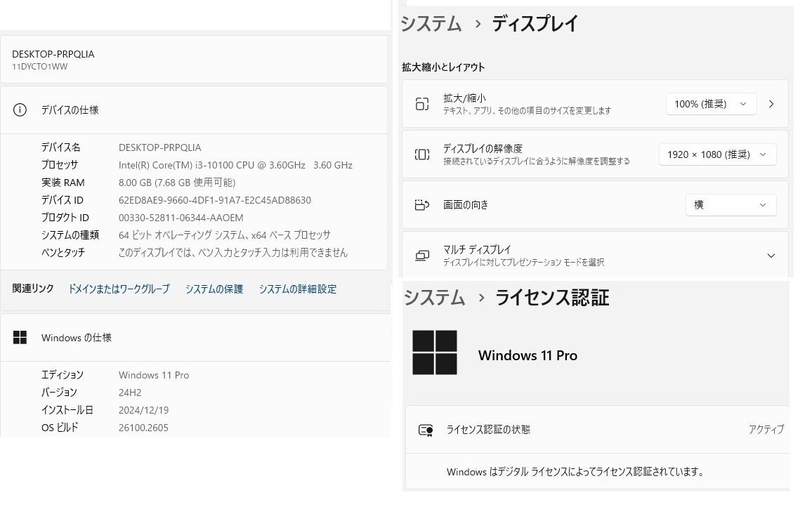Click ライセンス認証 in the breadcrumb
The width and height of the screenshot is (812, 514).
(551, 298)
